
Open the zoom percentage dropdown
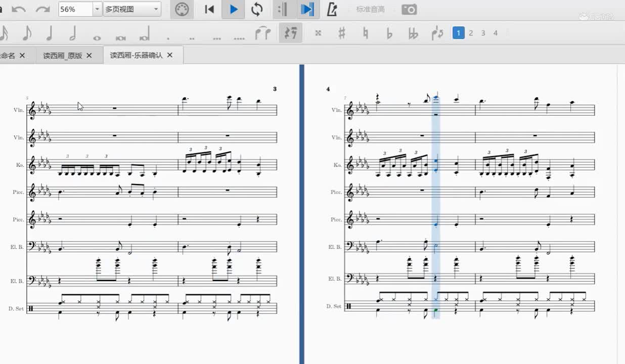click(97, 10)
